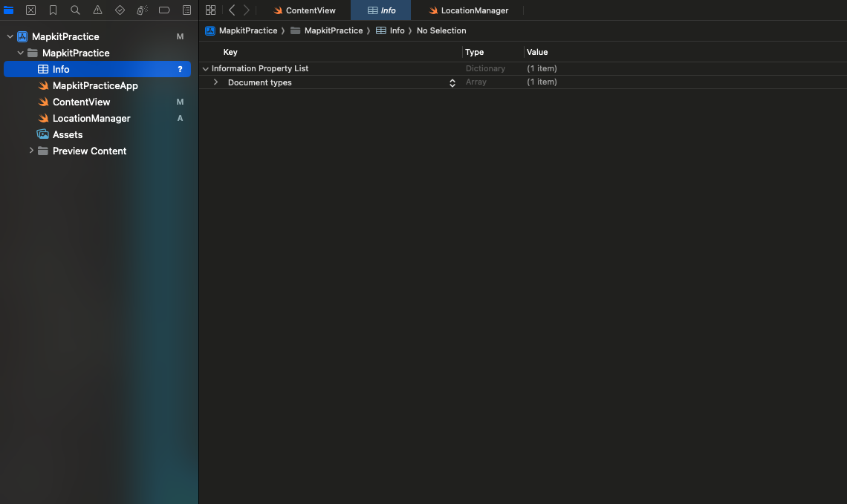Open the Project navigator folder icon
Viewport: 847px width, 504px height.
(x=9, y=10)
